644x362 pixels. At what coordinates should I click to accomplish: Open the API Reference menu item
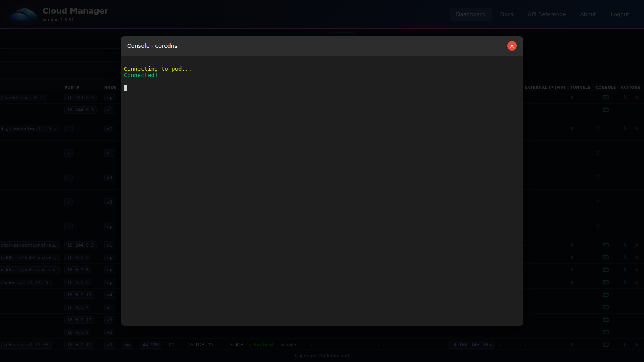pos(546,14)
